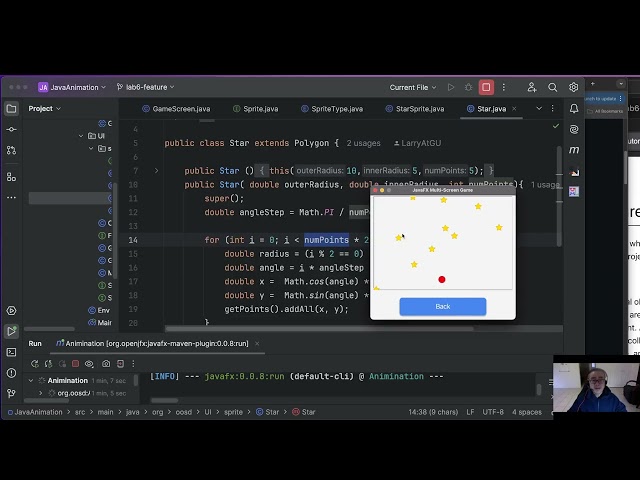Select the Main file in project tree

[x=100, y=323]
